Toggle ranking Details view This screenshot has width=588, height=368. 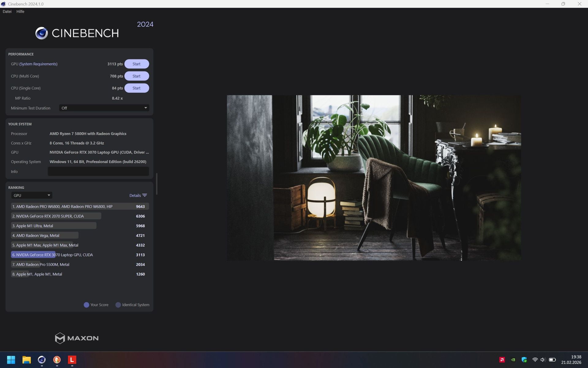pos(138,195)
